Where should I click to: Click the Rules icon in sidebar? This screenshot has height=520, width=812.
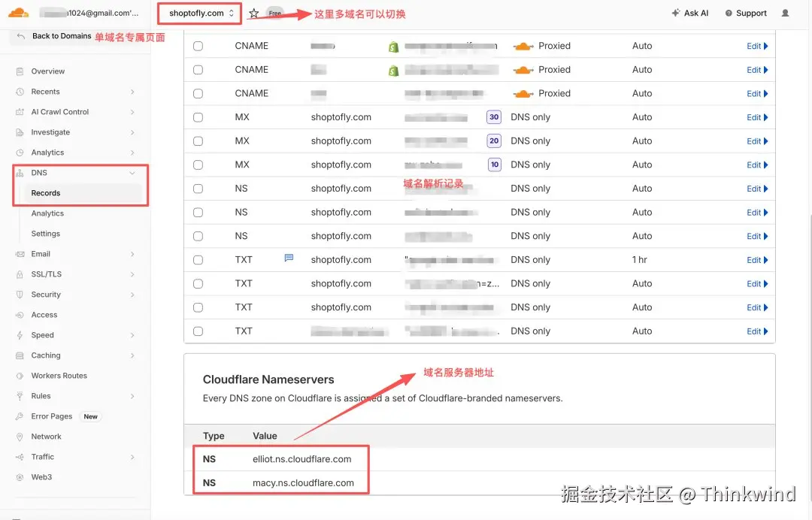[20, 396]
